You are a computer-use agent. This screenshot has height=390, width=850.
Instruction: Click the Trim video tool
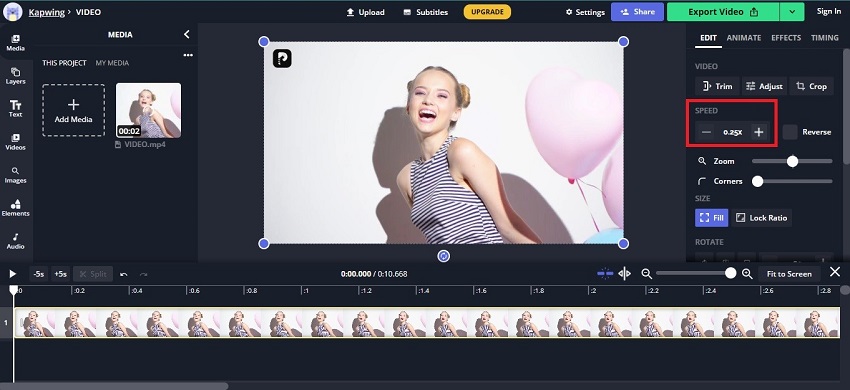coord(717,86)
